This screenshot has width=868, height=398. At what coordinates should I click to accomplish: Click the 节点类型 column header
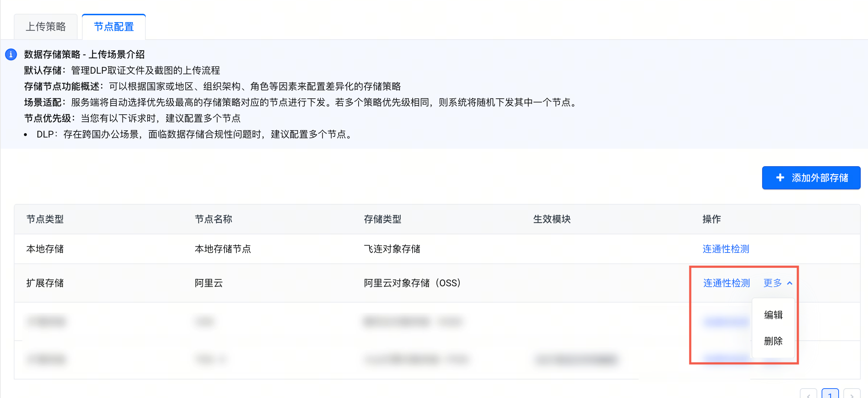[x=45, y=219]
